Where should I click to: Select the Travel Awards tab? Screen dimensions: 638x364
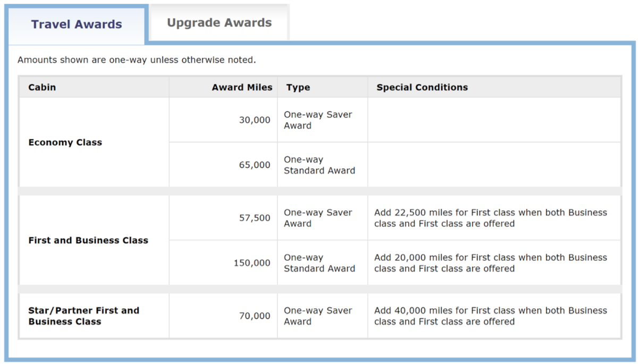pyautogui.click(x=77, y=24)
